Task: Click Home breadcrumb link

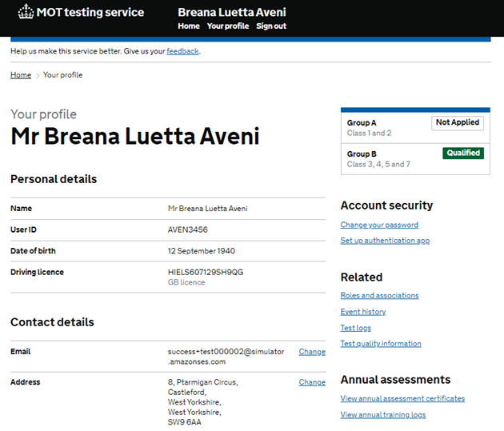Action: 21,75
